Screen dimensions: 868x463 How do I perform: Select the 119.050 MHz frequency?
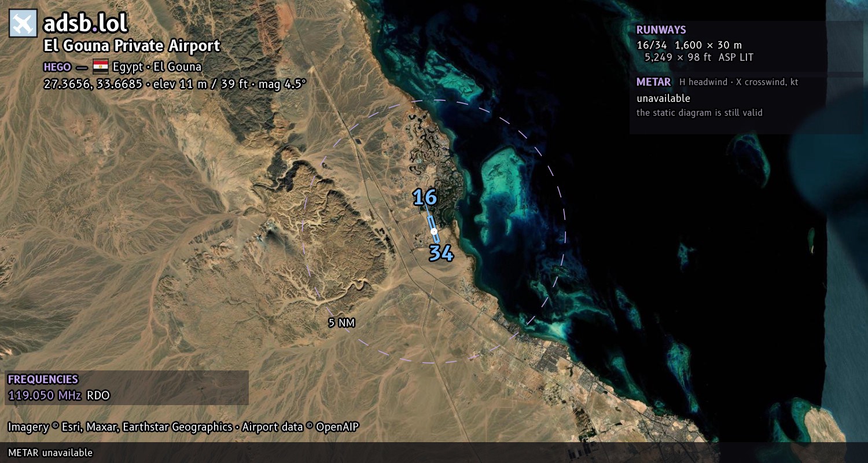pos(45,396)
